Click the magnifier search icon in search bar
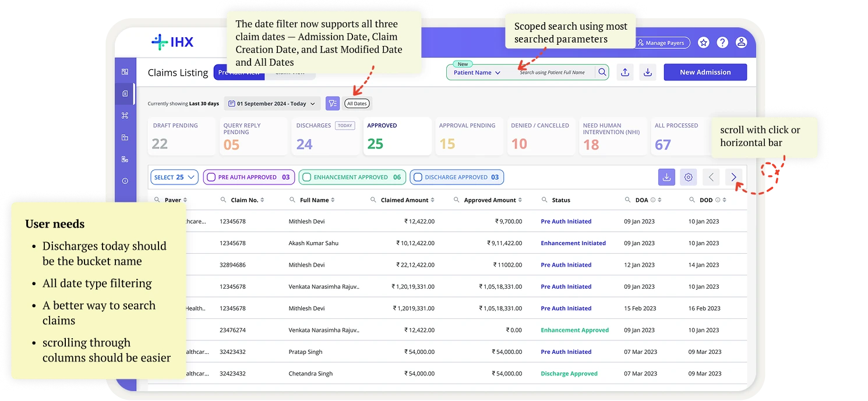This screenshot has width=868, height=401. click(602, 72)
